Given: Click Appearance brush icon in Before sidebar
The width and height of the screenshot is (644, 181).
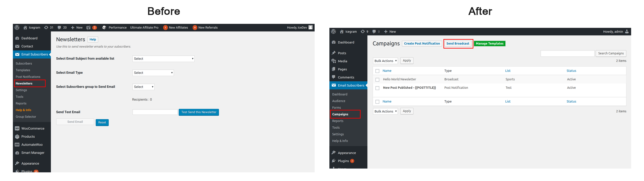Looking at the screenshot, I should [x=17, y=163].
